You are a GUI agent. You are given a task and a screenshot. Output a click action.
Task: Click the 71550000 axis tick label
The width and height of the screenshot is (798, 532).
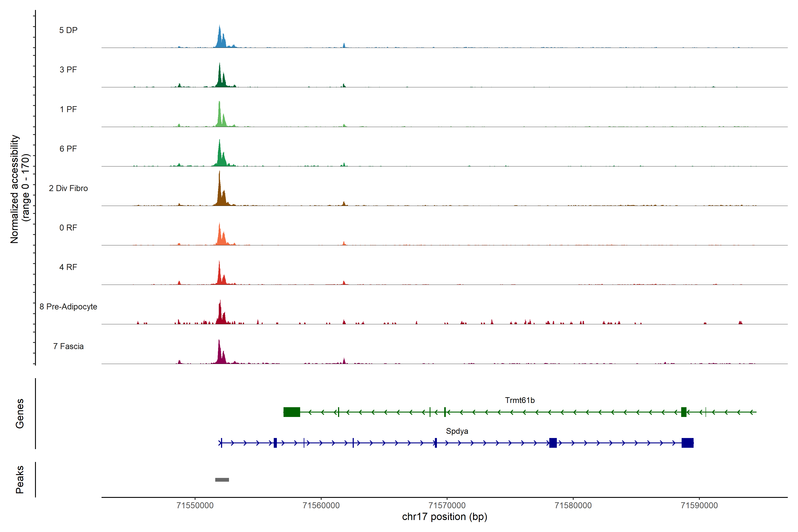(x=195, y=505)
